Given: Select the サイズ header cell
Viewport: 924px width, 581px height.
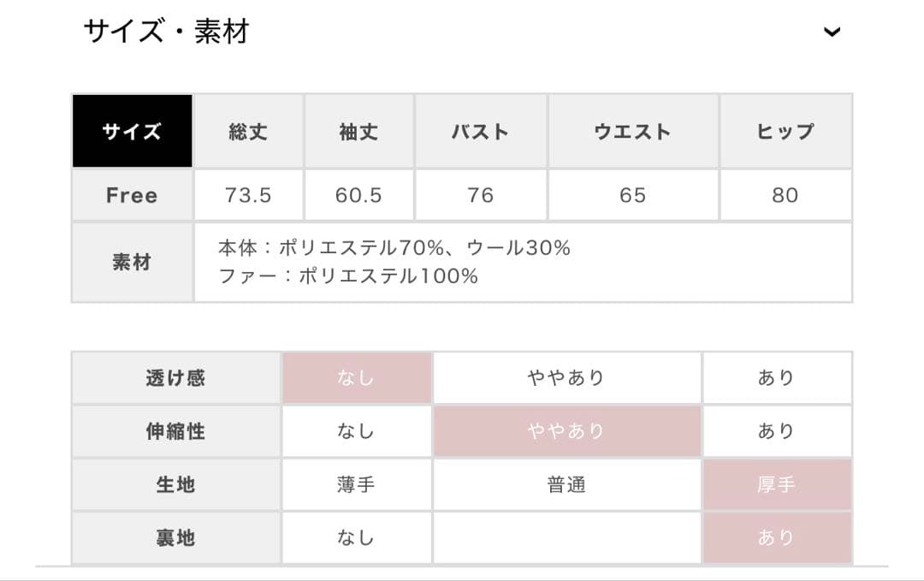Looking at the screenshot, I should click(x=133, y=131).
